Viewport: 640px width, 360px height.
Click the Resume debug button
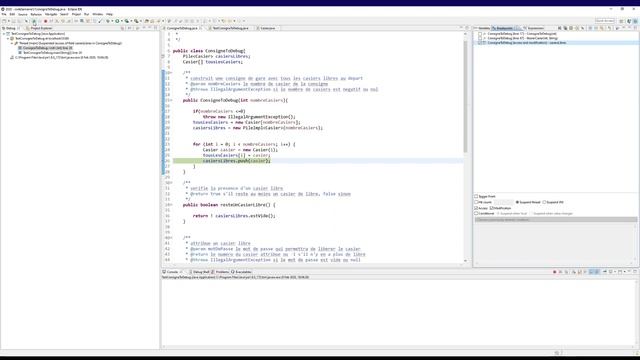tap(34, 21)
